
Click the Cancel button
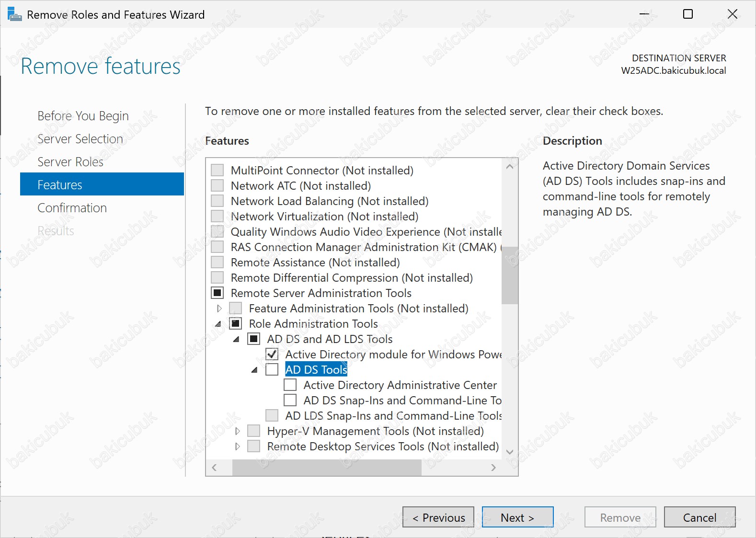[x=700, y=517]
